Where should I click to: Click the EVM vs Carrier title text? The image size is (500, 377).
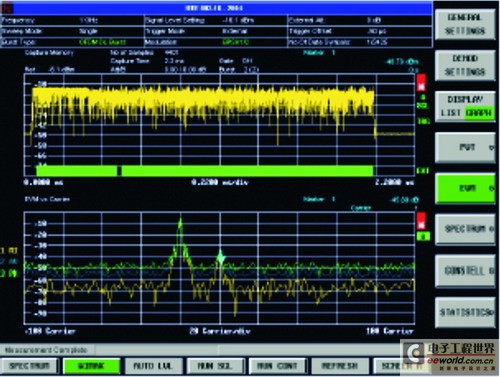coord(47,199)
